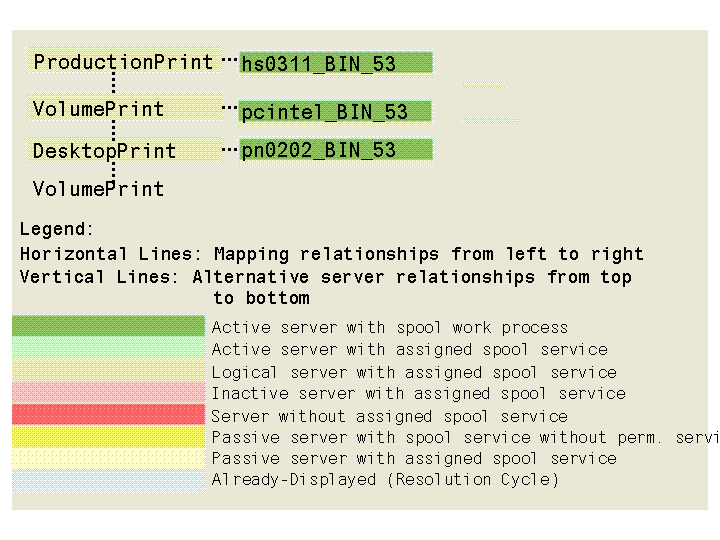This screenshot has width=720, height=540.
Task: Click the pale yellow passive assigned-service swatch
Action: (x=108, y=458)
